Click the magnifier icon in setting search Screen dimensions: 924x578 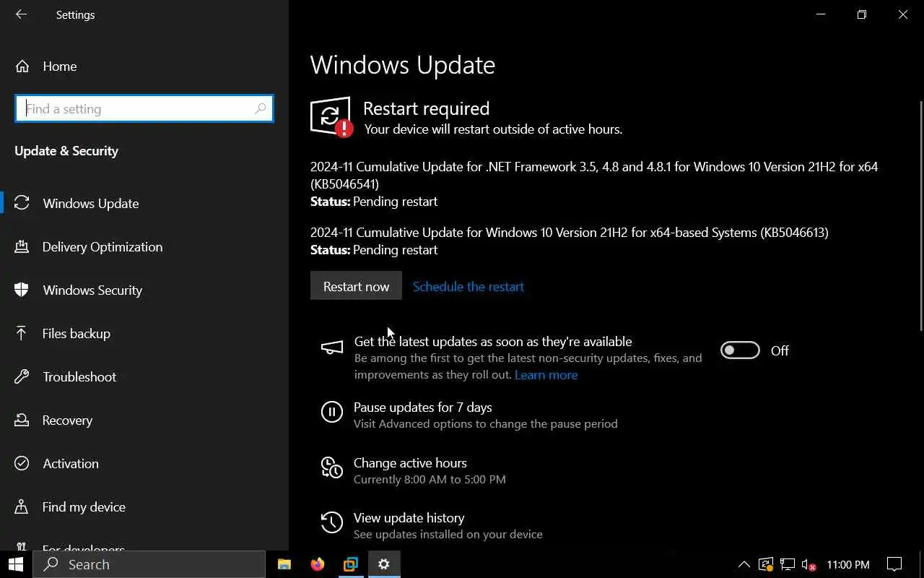coord(260,108)
